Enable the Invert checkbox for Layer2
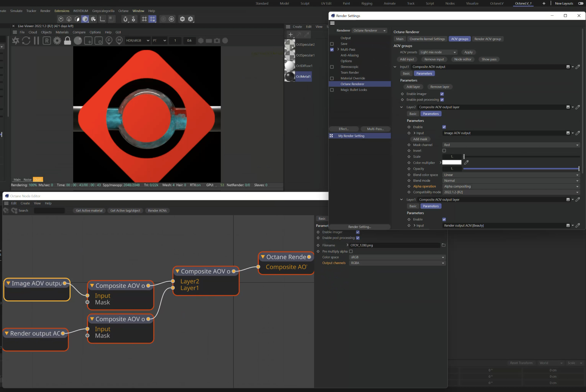The image size is (586, 392). point(444,151)
